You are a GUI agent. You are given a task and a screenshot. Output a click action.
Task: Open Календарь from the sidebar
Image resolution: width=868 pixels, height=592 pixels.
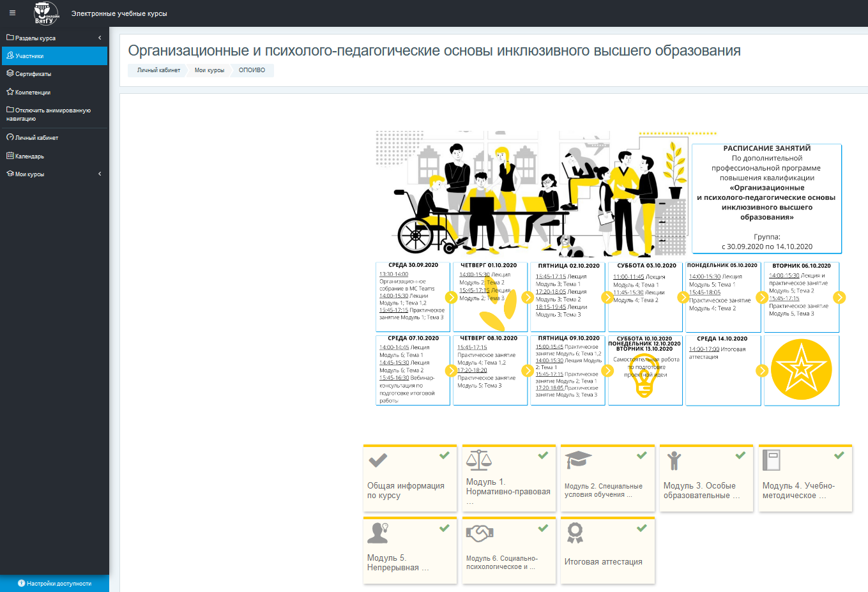29,156
